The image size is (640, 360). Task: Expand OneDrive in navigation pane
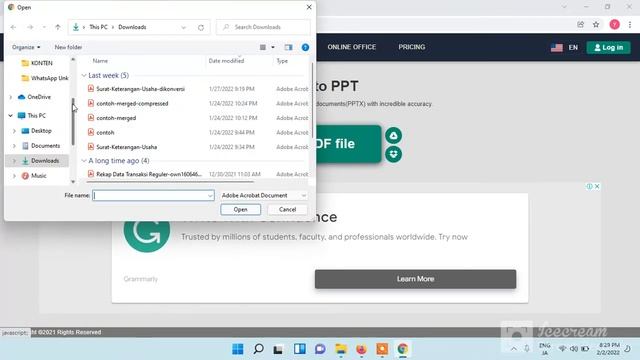[x=11, y=97]
